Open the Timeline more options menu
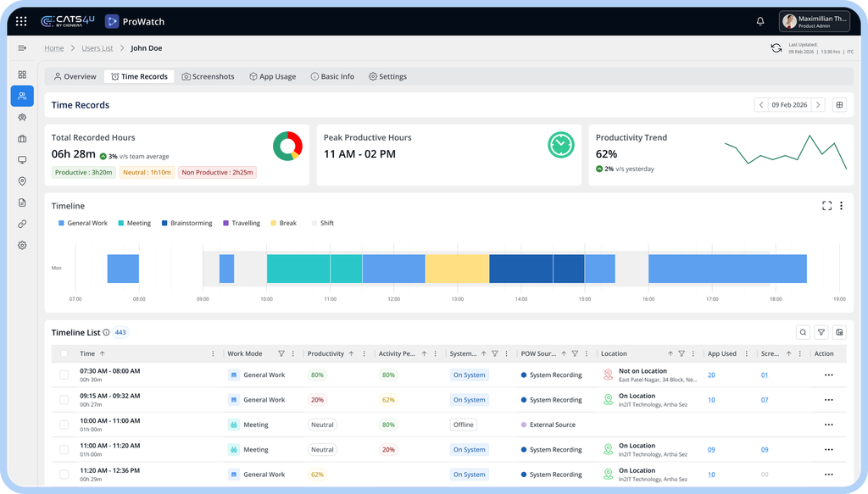 (842, 206)
